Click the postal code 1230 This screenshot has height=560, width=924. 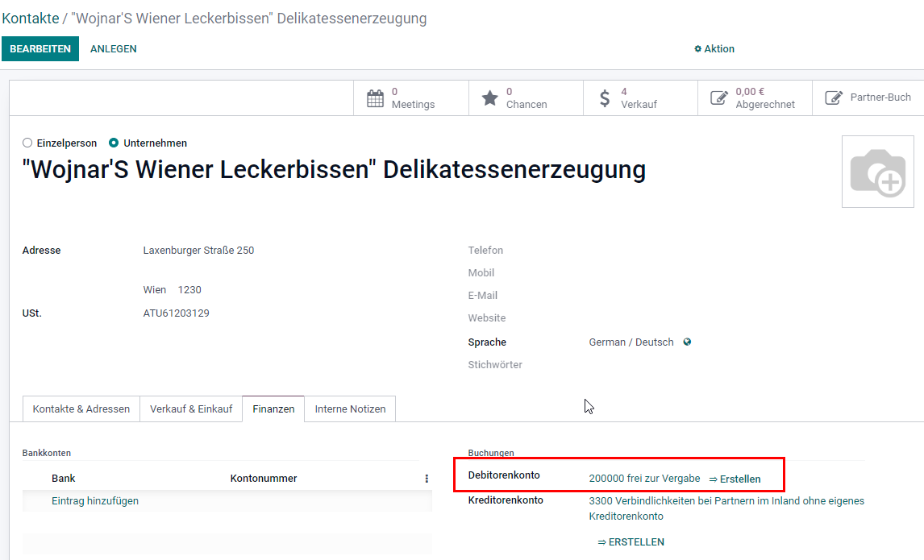189,290
